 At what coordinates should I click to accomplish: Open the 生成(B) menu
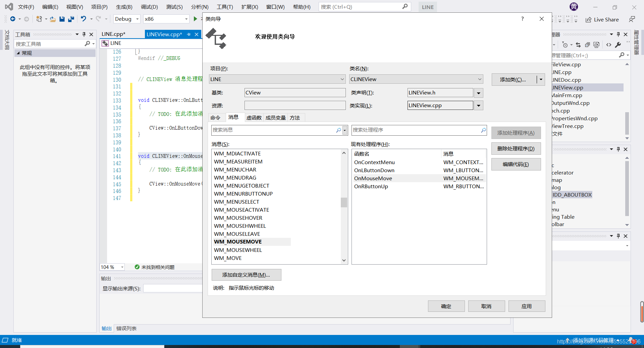(124, 7)
